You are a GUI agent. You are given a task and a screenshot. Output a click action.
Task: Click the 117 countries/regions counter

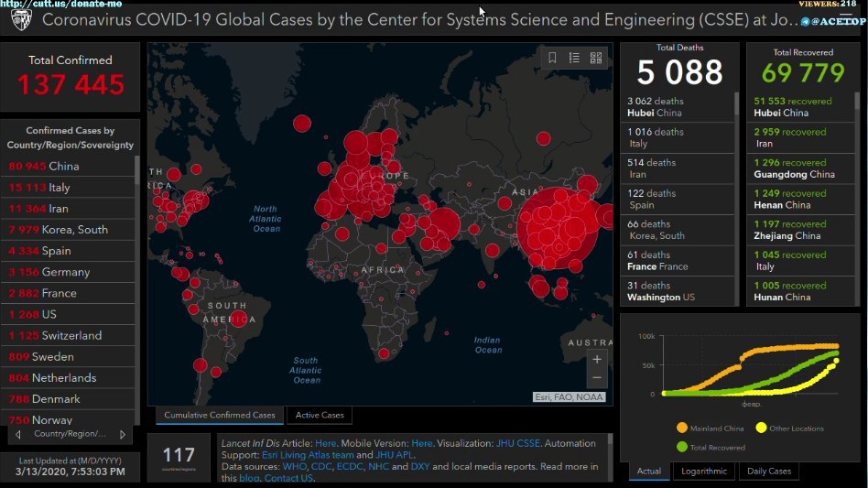(x=179, y=458)
